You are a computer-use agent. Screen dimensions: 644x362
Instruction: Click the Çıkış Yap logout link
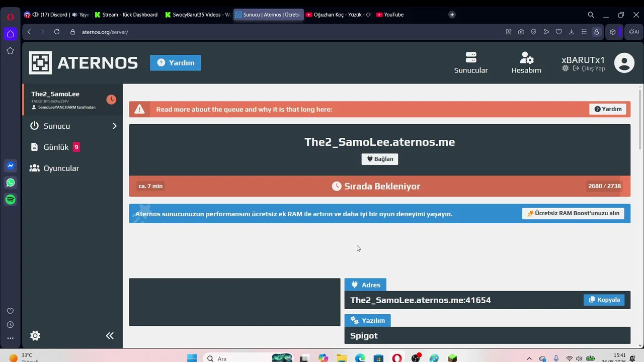pyautogui.click(x=589, y=68)
